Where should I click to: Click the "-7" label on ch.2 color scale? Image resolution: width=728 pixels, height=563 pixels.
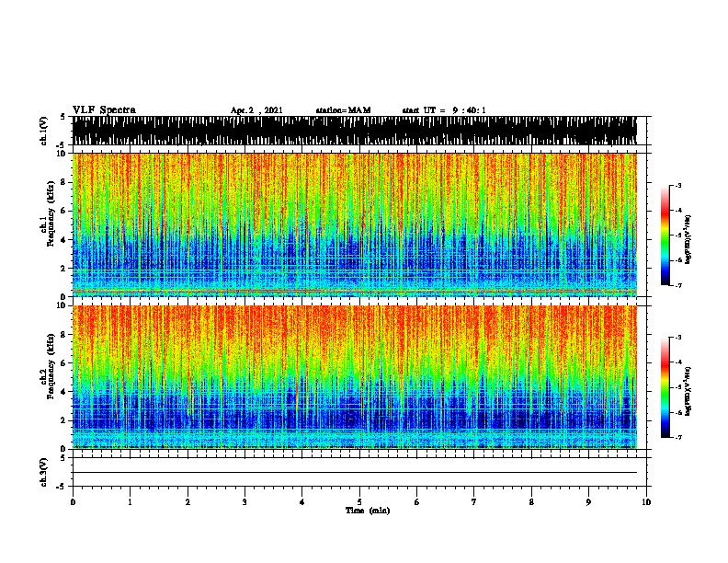pyautogui.click(x=677, y=437)
